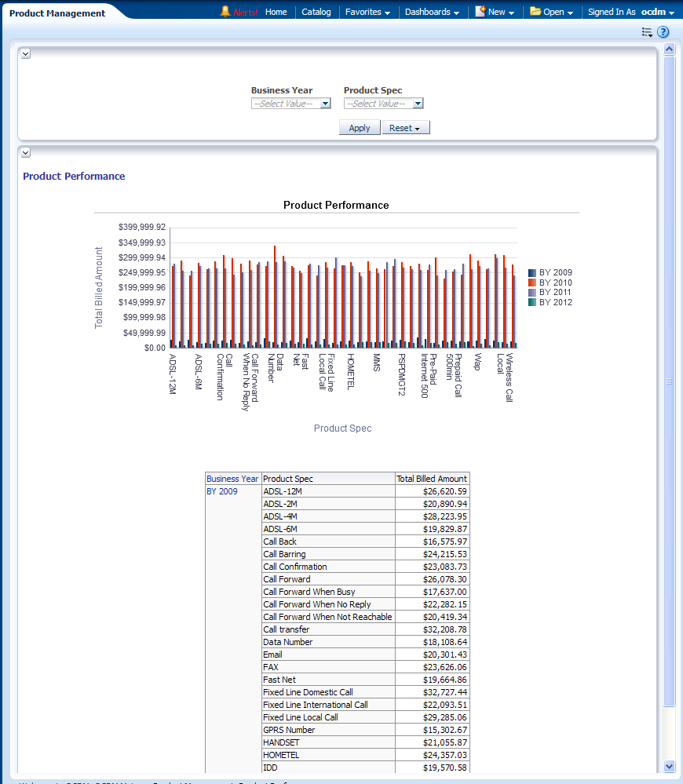Screen dimensions: 683x784
Task: Open the Dashboards menu
Action: point(433,12)
